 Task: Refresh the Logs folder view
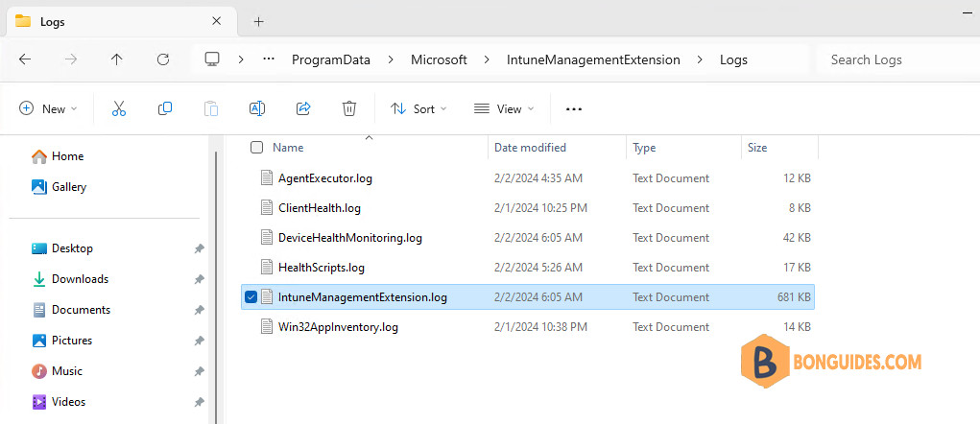[x=163, y=59]
